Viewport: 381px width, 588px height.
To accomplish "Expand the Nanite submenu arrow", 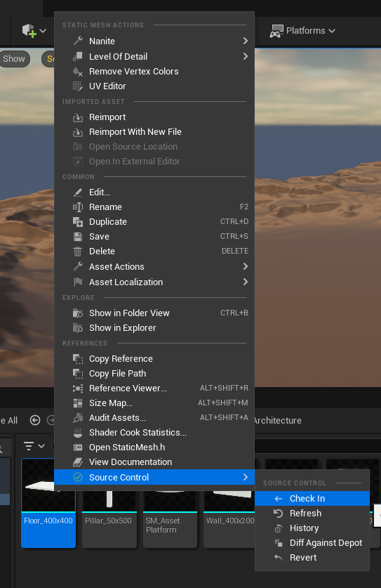I will [x=246, y=41].
